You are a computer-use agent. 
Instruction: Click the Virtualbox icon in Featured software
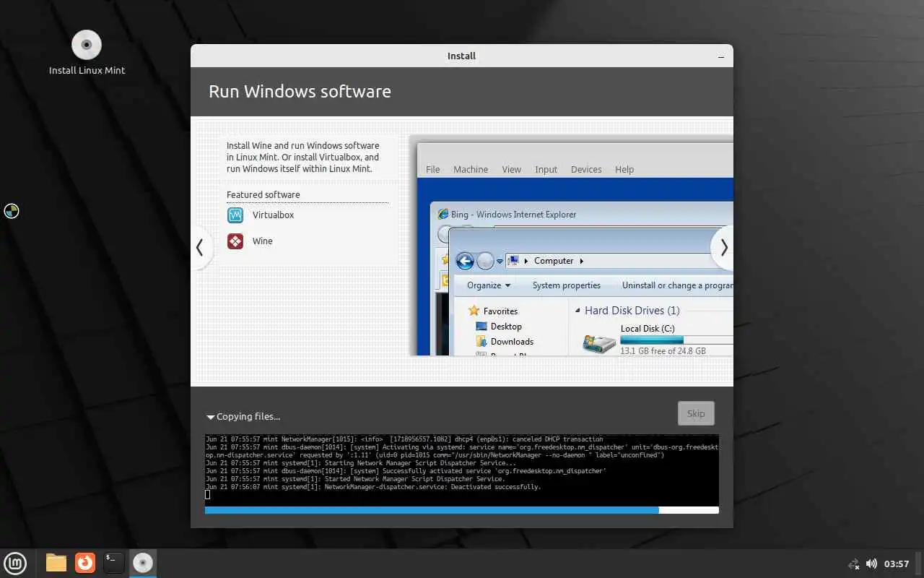(235, 215)
